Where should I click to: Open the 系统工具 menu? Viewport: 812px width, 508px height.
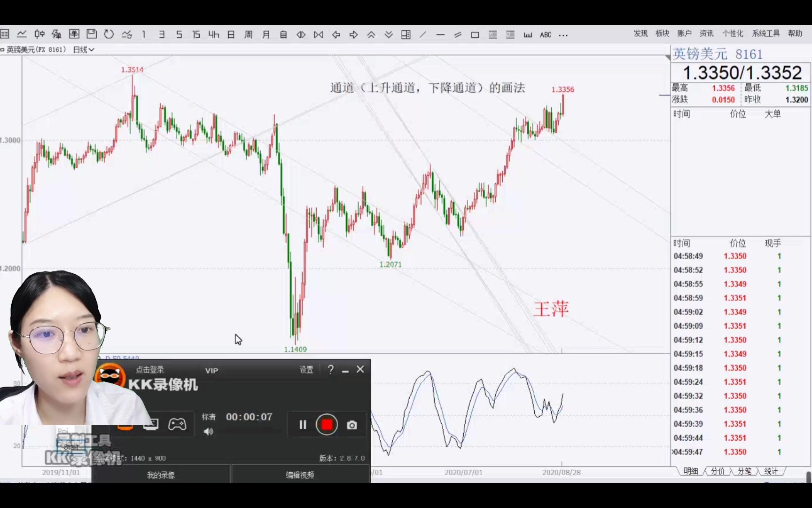[x=765, y=33]
